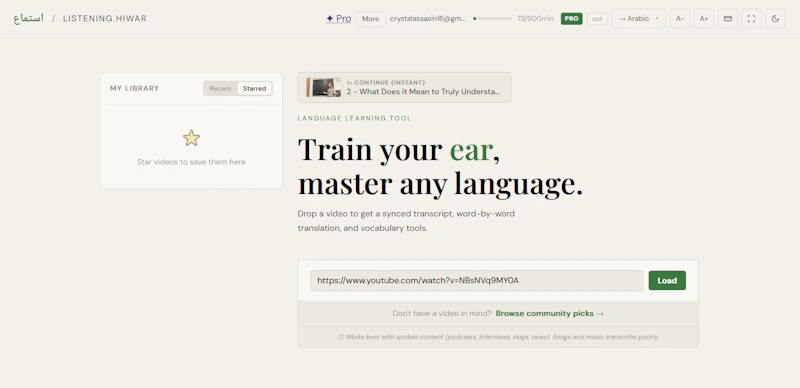
Task: Click the Arabic استماع logo
Action: 29,18
